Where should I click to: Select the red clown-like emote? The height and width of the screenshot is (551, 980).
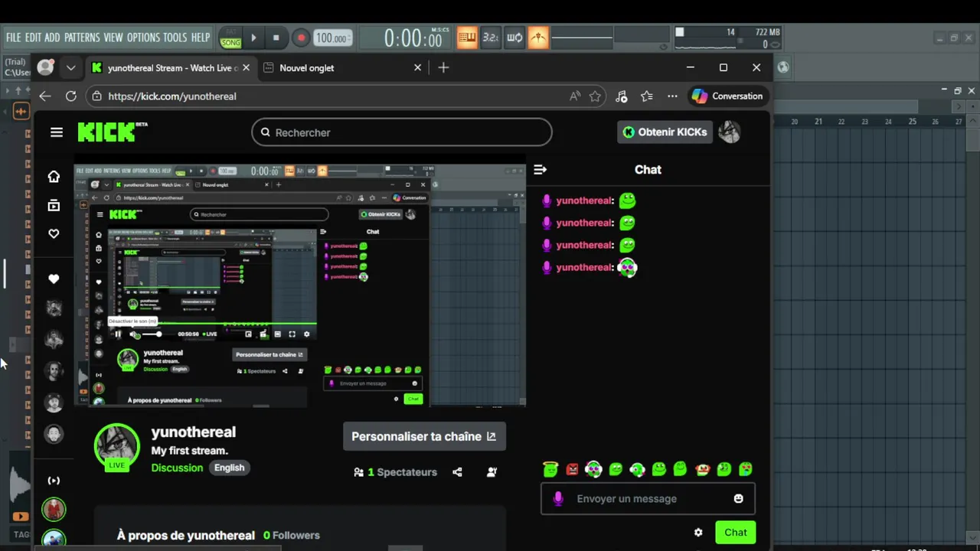click(x=702, y=469)
